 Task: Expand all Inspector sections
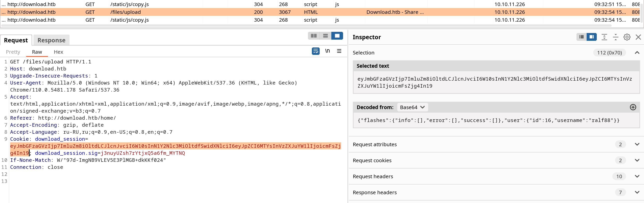point(604,37)
